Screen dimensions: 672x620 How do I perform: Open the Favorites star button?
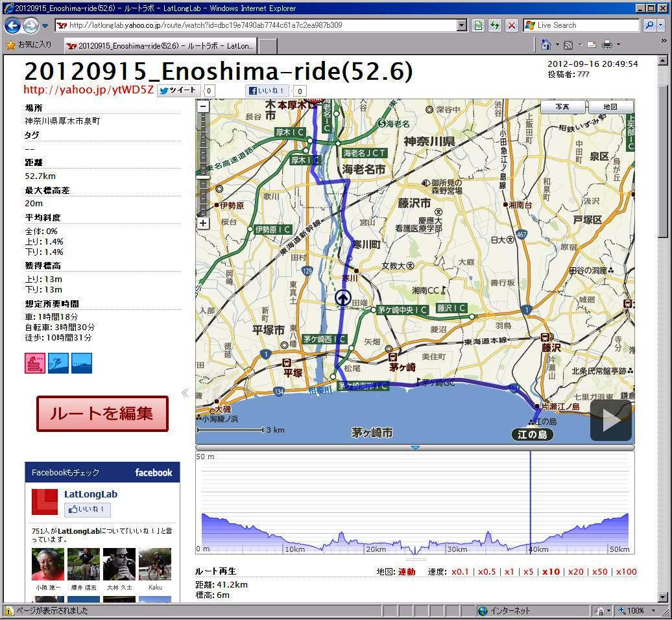[x=29, y=45]
